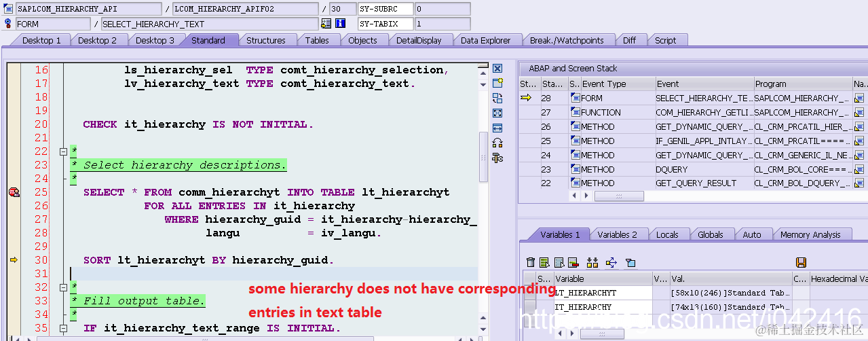Select the LT_HIERARCHYT variable cell
868x341 pixels.
click(x=603, y=293)
